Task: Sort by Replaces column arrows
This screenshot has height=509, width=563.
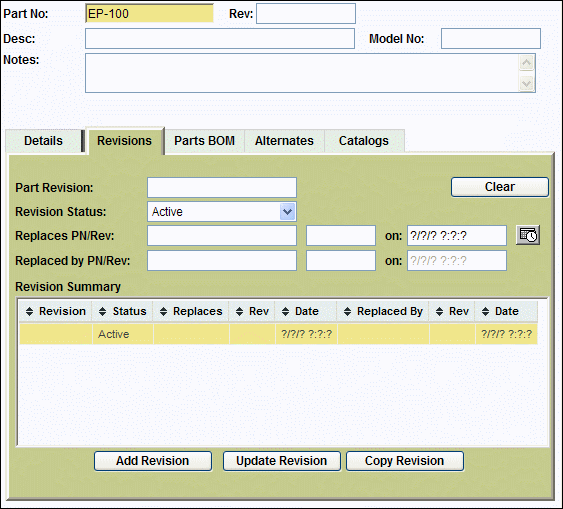Action: click(164, 311)
